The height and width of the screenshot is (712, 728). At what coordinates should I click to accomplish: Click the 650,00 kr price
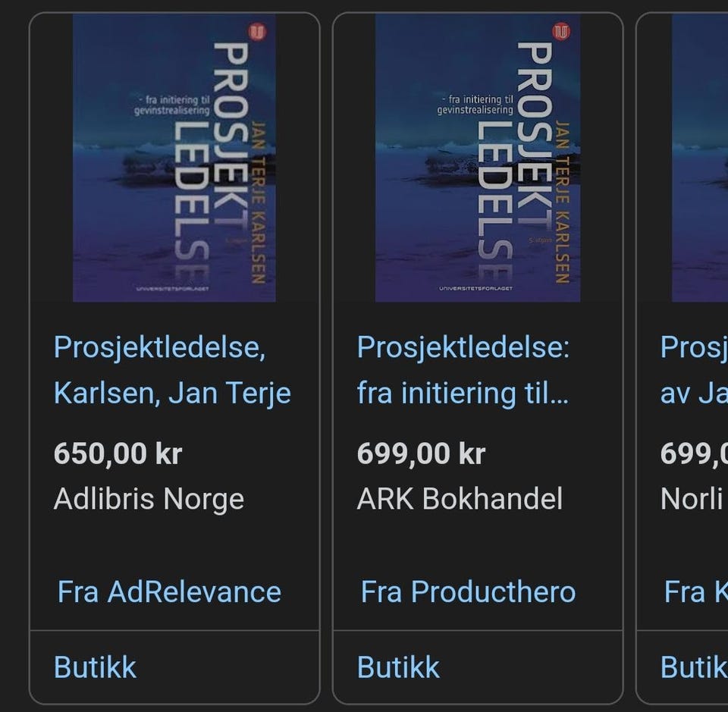coord(118,453)
